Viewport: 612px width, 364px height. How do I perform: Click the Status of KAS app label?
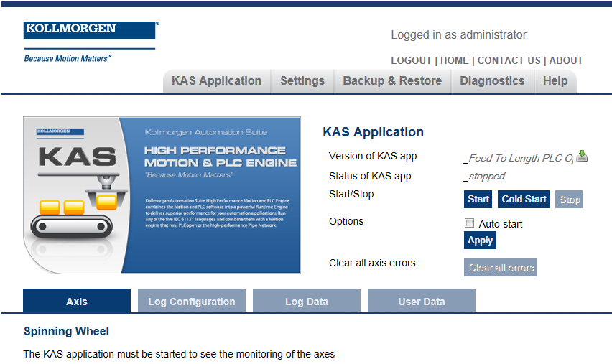[x=370, y=177]
